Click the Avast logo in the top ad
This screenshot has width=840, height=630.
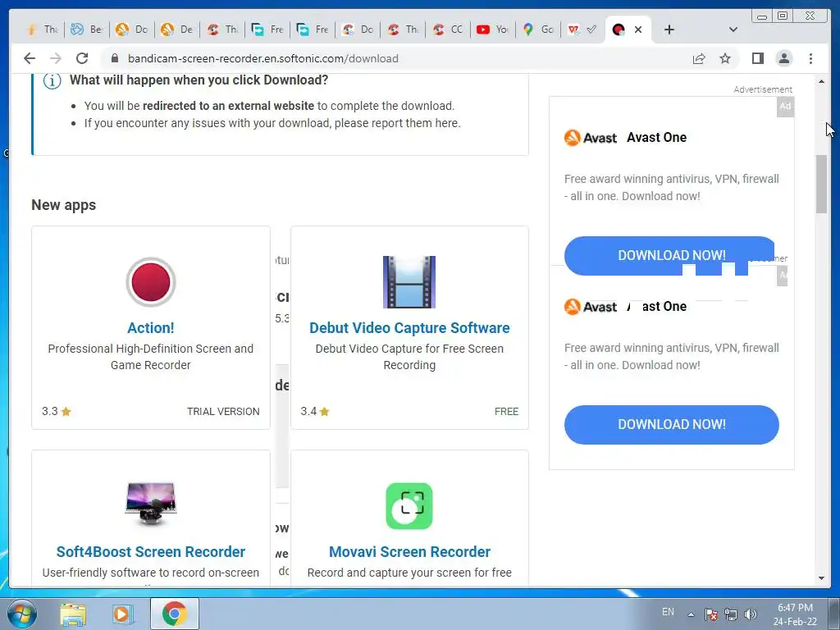(591, 138)
